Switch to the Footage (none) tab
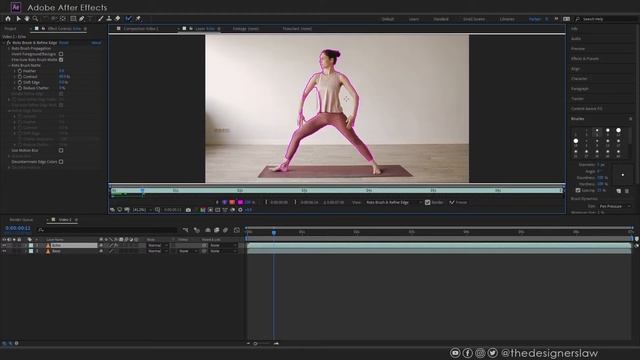This screenshot has height=360, width=640. click(x=246, y=29)
